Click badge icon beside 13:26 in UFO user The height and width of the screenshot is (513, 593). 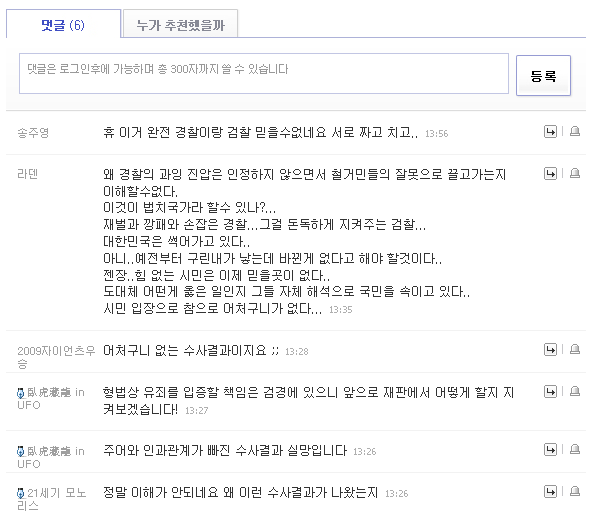(x=21, y=451)
